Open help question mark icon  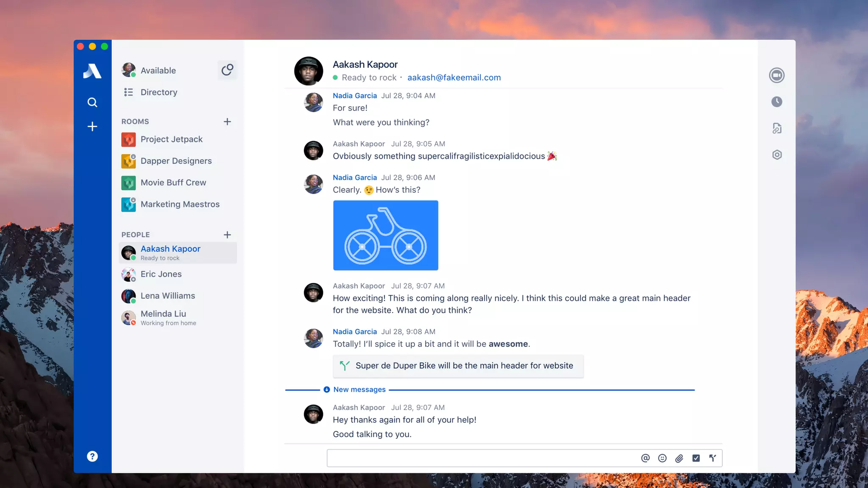[92, 456]
